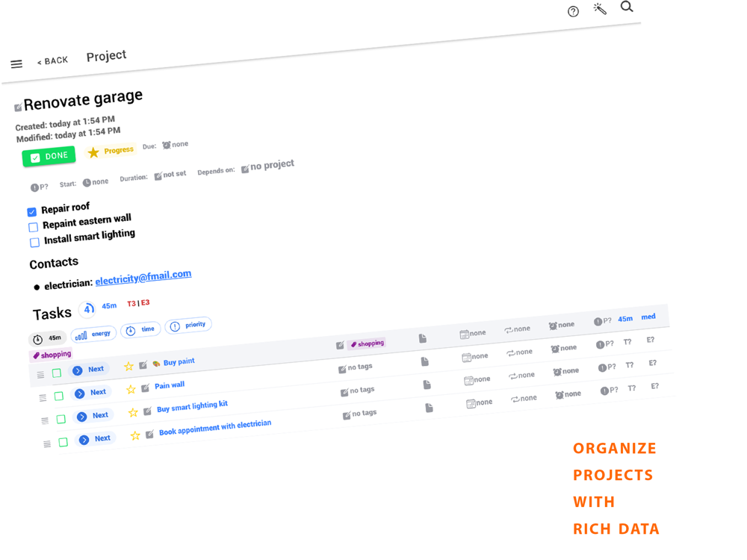Edit depends on no project
This screenshot has height=560, width=747.
tap(267, 166)
